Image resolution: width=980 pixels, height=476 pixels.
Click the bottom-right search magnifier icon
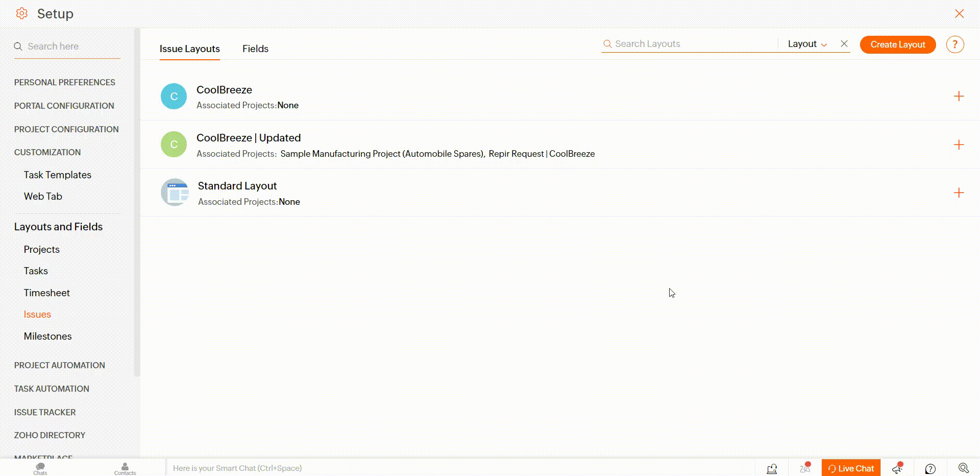click(x=963, y=468)
